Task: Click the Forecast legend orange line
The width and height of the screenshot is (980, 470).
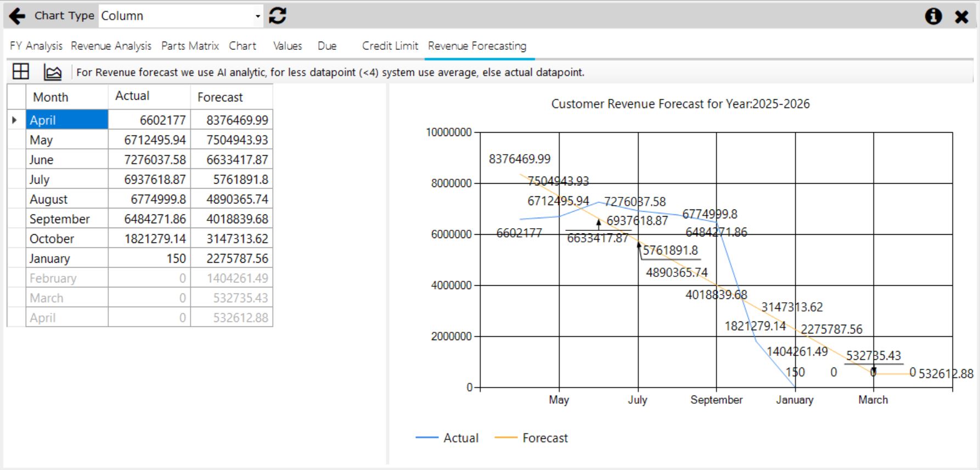Action: [x=506, y=438]
